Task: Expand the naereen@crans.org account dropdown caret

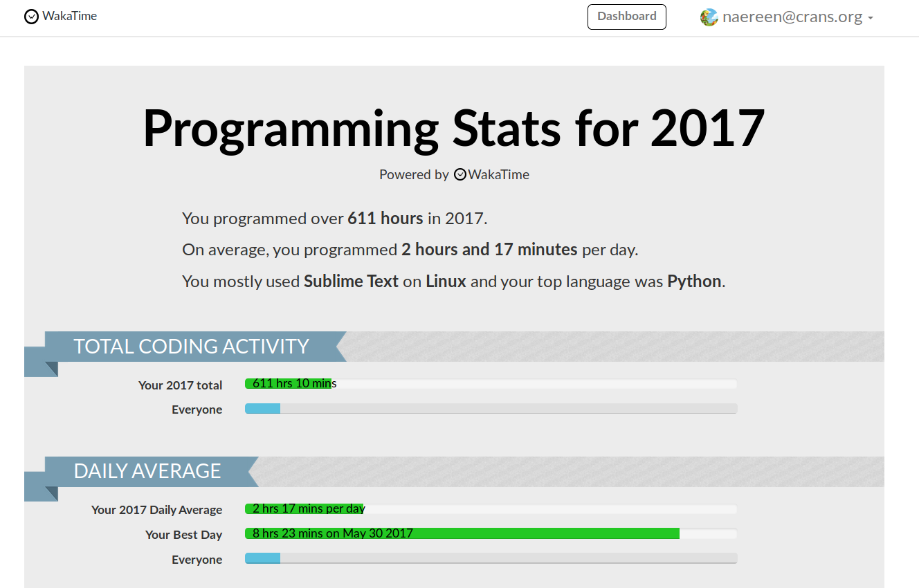Action: coord(871,18)
